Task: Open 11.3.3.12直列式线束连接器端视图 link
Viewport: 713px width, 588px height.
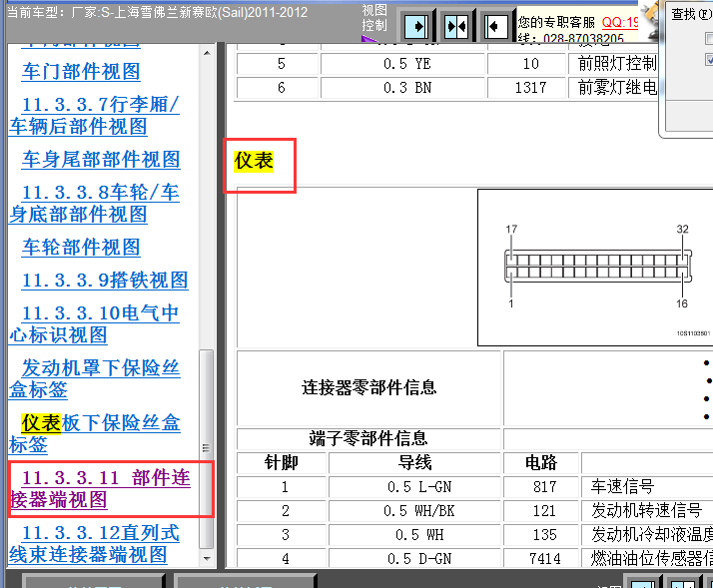Action: point(95,543)
